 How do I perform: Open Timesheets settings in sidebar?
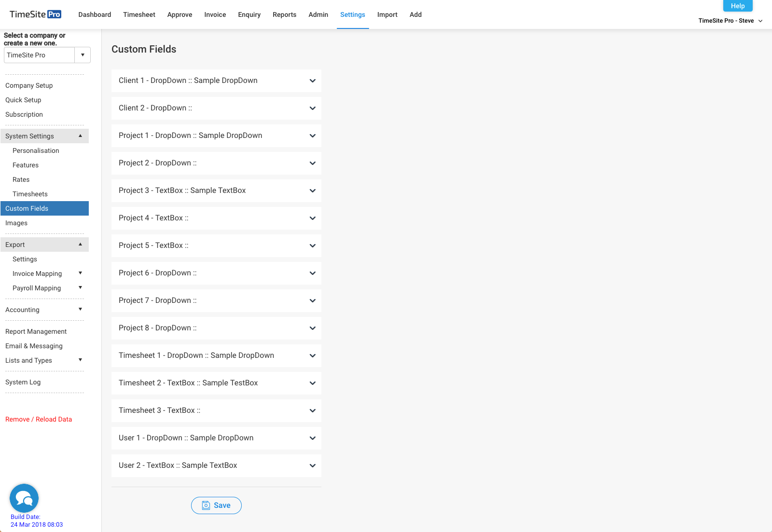[30, 194]
